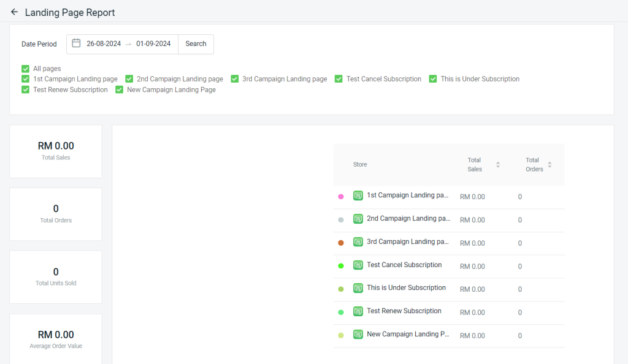Sort table by Total Sales arrows
The width and height of the screenshot is (628, 364).
[x=498, y=164]
